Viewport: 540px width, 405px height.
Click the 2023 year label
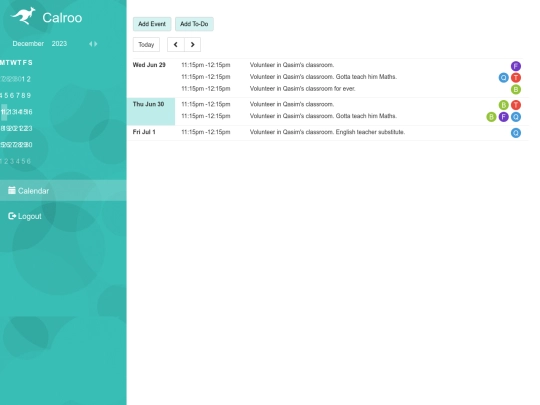pos(59,44)
